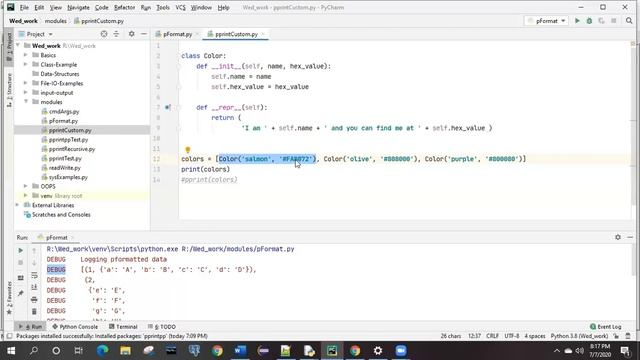Expand the OOPS folder
Viewport: 640px width, 360px height.
(x=26, y=186)
